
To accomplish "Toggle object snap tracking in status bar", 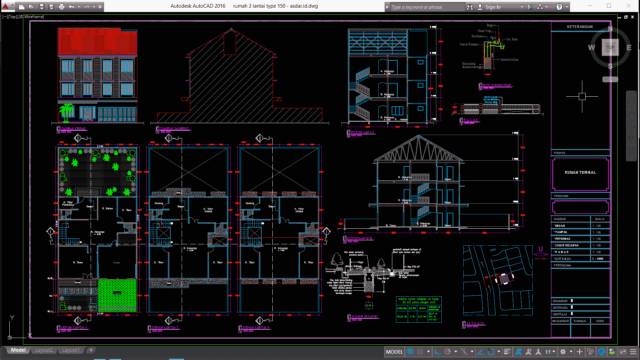I will pyautogui.click(x=480, y=352).
